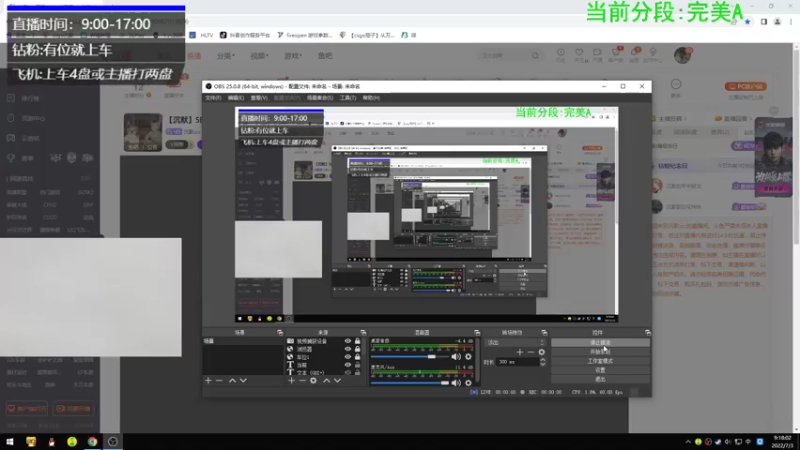Remove selected scene with the minus icon
The width and height of the screenshot is (800, 450).
[219, 381]
